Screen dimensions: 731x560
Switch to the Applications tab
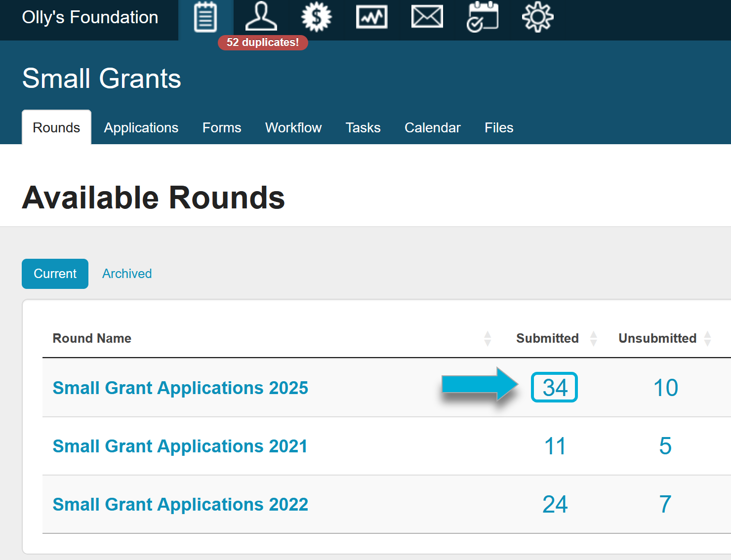(141, 128)
